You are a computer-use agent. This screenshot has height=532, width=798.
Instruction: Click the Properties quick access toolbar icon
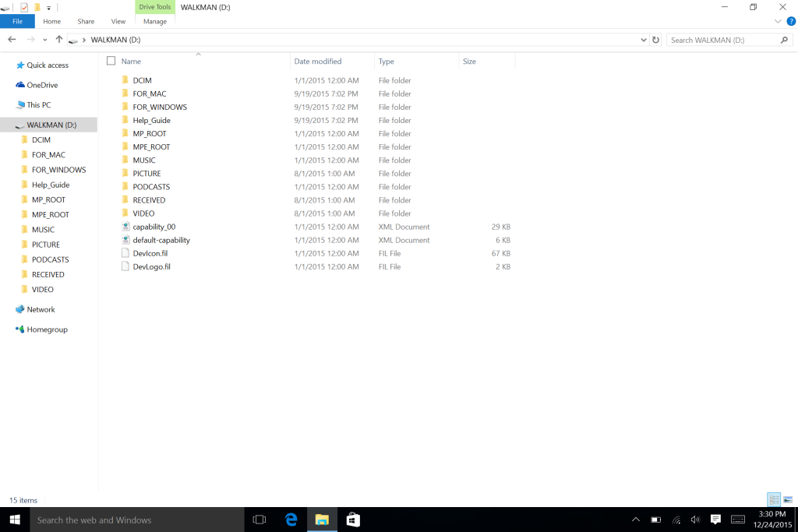[x=24, y=7]
